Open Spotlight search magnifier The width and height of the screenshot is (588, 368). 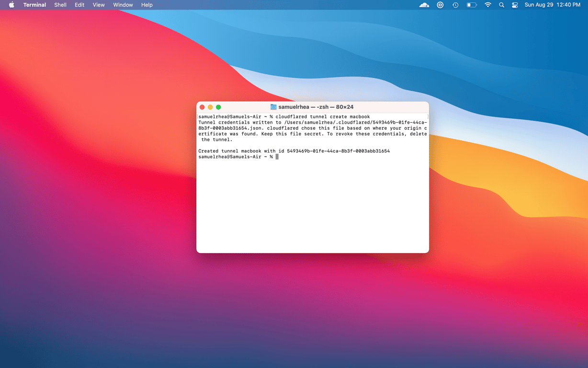tap(501, 5)
